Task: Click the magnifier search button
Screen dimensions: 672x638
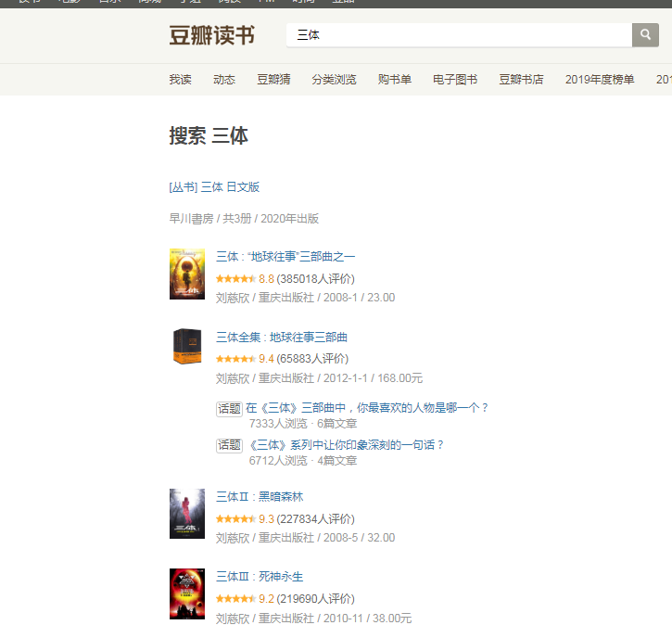Action: coord(645,35)
